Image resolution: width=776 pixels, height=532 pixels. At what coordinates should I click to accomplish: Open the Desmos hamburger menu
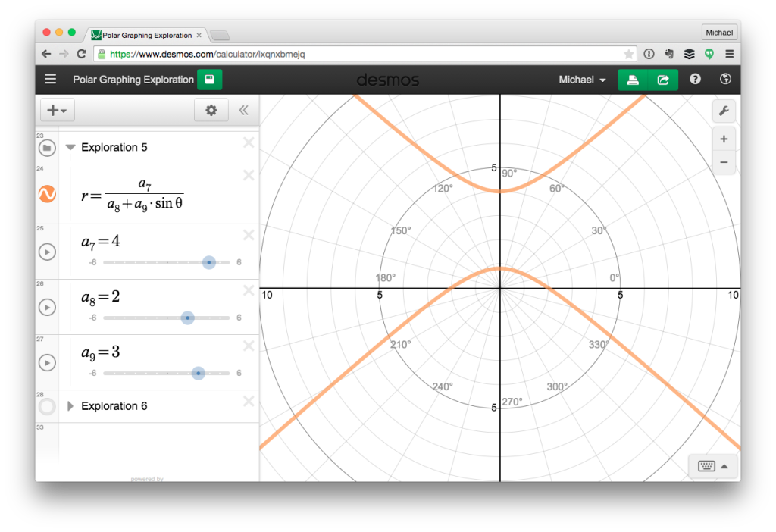tap(50, 79)
